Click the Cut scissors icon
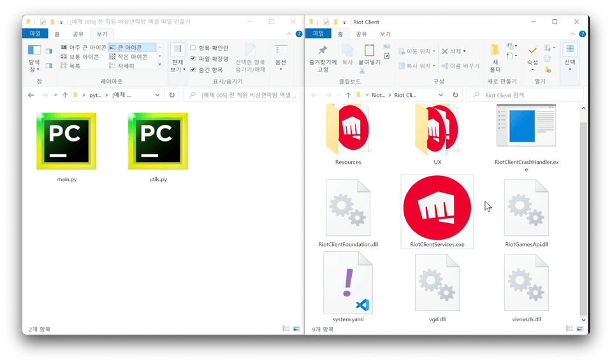Viewport: 612px width, 364px height. pyautogui.click(x=362, y=71)
